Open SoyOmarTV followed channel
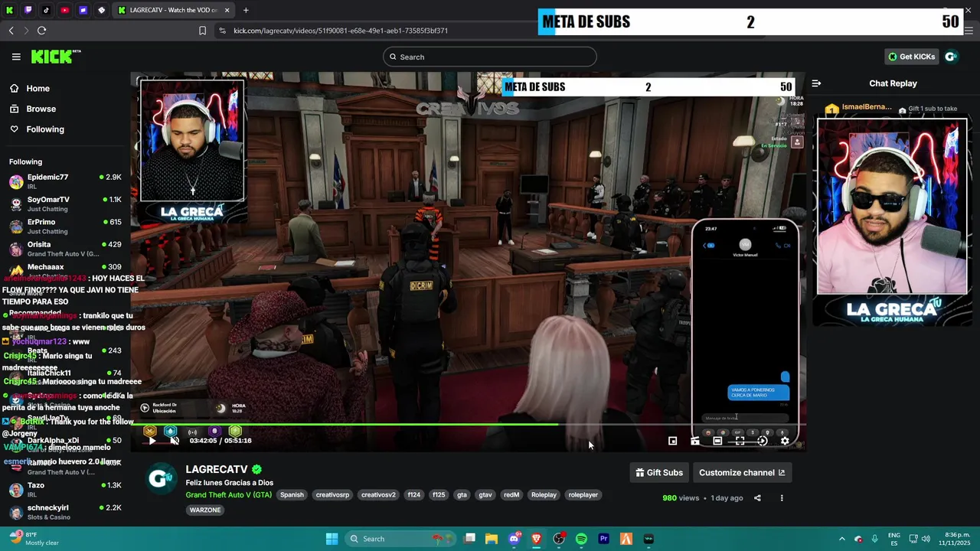The width and height of the screenshot is (980, 551). click(x=65, y=204)
